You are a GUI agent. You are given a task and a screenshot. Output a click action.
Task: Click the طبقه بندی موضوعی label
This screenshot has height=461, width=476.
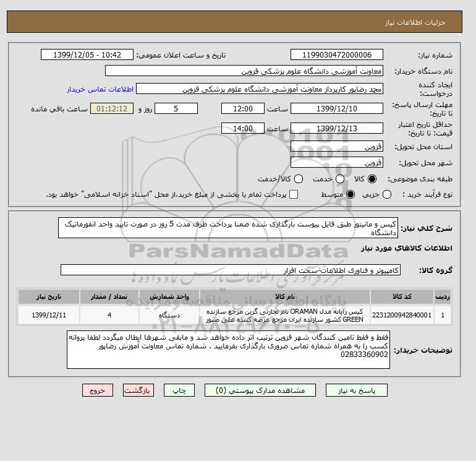[x=420, y=179]
